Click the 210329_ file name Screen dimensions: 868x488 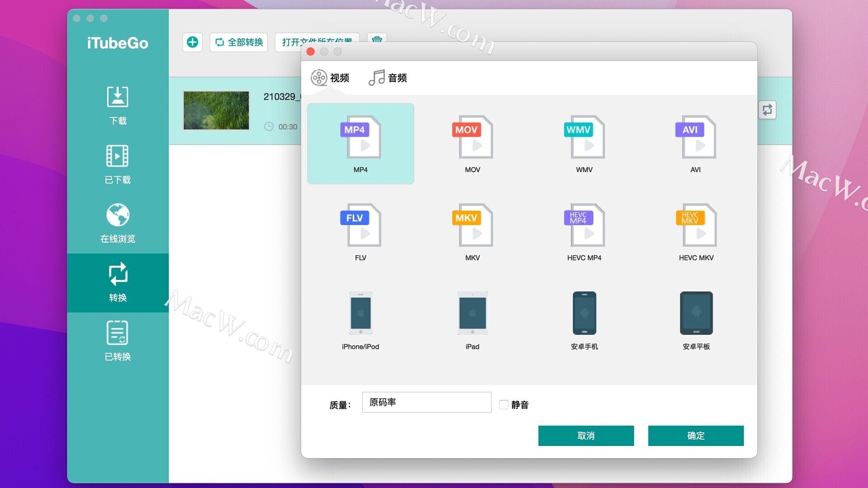click(282, 97)
